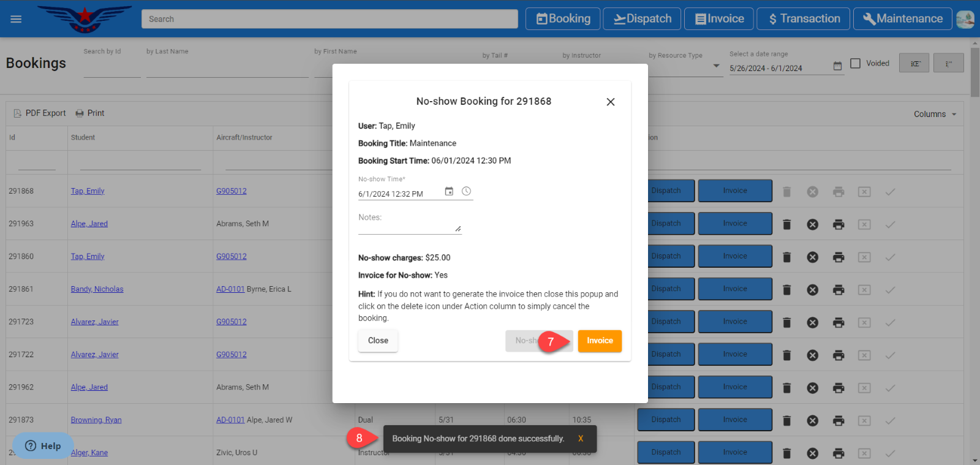Dismiss the success notification toast
This screenshot has width=980, height=465.
pos(581,439)
